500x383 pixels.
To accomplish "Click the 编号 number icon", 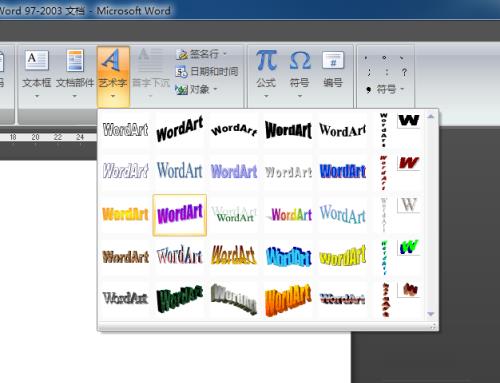I will [333, 60].
